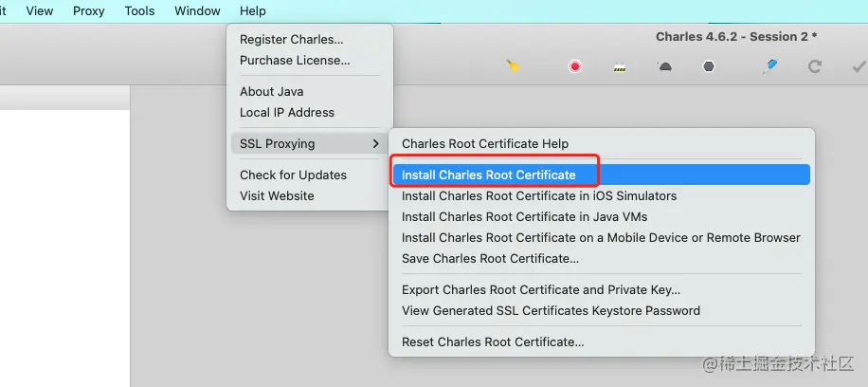Click the repeat request circular arrow icon
Screen dimensions: 868x387
tap(814, 66)
